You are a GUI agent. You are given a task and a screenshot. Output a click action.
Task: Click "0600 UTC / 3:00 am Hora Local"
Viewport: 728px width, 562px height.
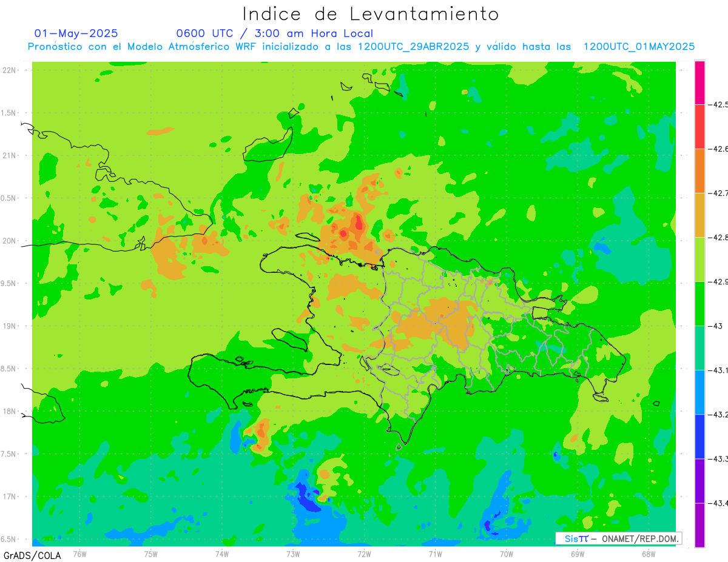[275, 33]
